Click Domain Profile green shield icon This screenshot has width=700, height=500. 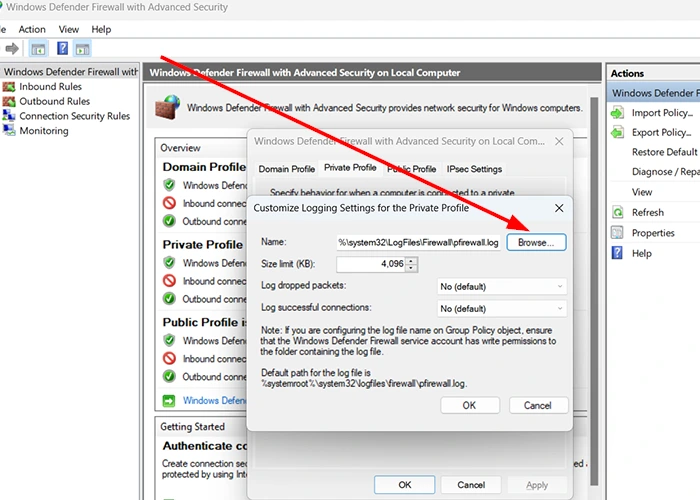click(169, 185)
